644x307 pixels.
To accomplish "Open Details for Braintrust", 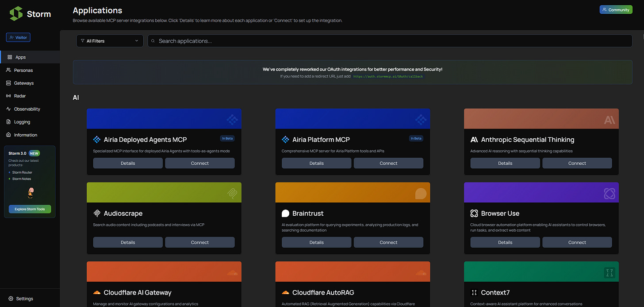I will pyautogui.click(x=317, y=242).
